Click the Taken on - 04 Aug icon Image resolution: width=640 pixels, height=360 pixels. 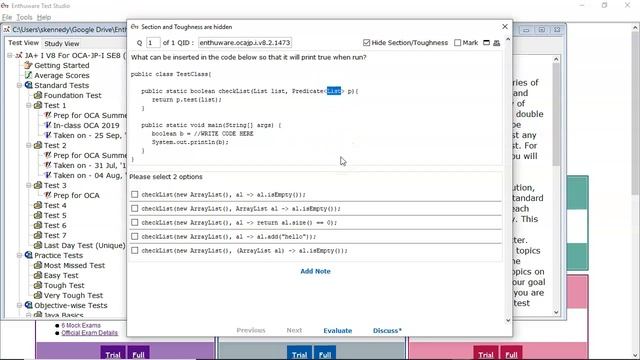47,175
